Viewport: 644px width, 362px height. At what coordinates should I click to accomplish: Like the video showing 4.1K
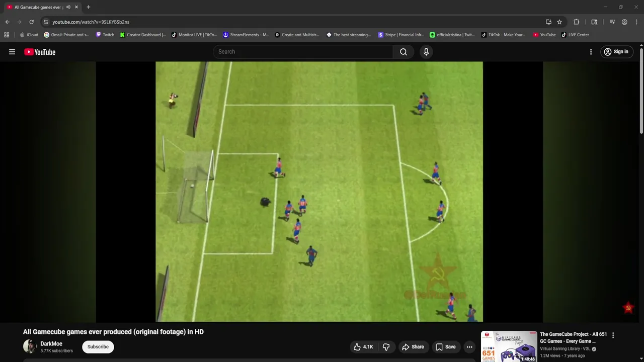(x=363, y=347)
